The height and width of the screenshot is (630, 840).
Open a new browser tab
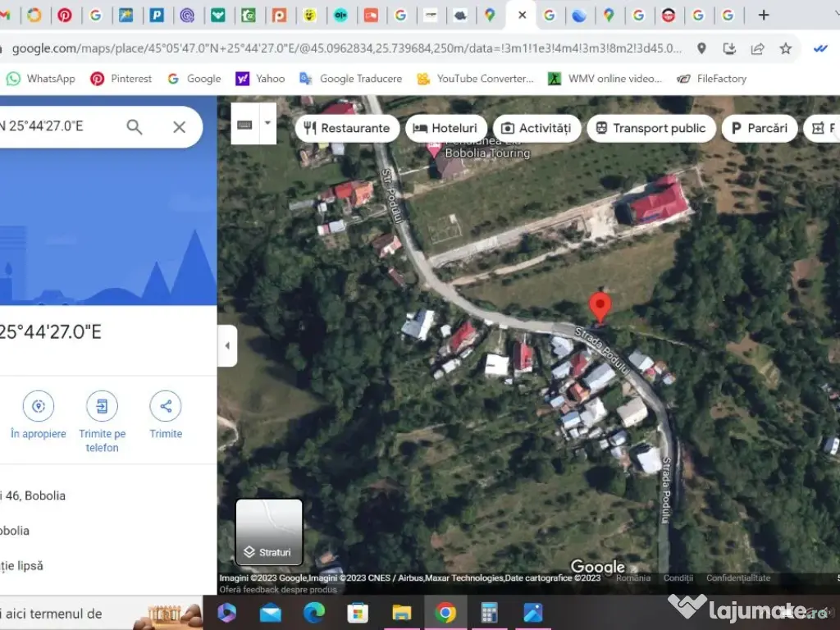coord(764,15)
